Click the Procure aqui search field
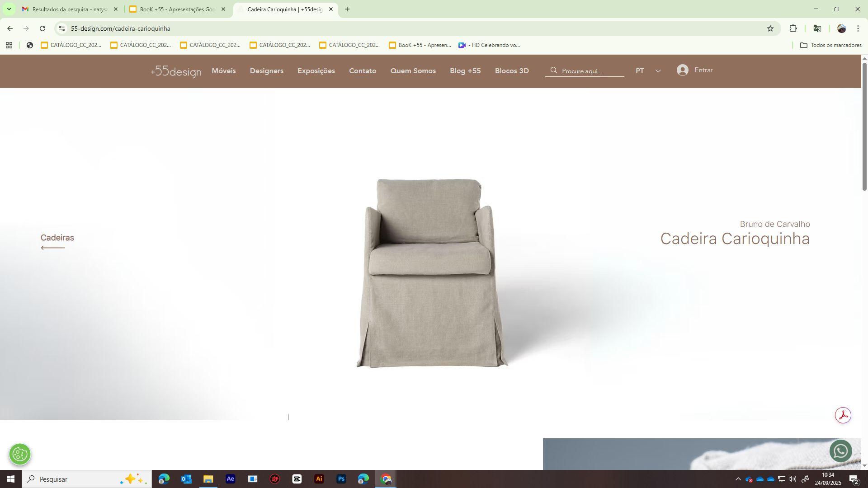 590,71
